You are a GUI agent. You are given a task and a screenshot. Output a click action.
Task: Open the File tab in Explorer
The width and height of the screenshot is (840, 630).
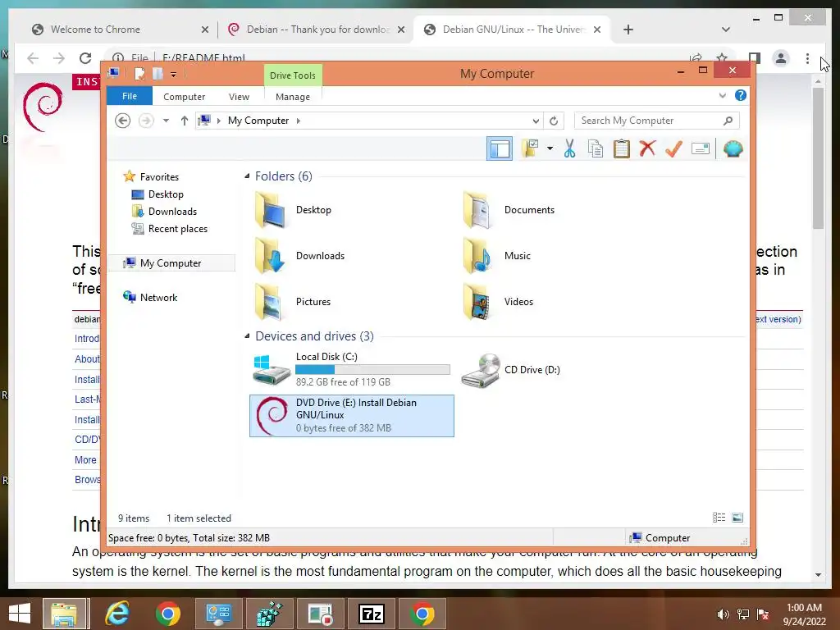coord(129,97)
